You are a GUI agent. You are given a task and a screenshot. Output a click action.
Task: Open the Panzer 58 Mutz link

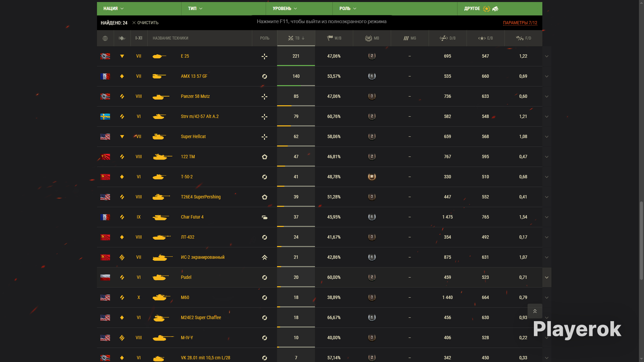point(195,96)
